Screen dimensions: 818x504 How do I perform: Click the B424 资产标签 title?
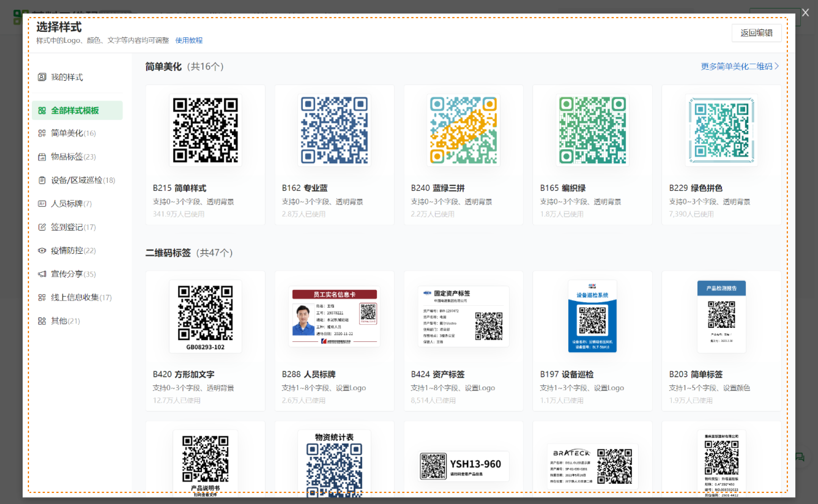click(438, 374)
